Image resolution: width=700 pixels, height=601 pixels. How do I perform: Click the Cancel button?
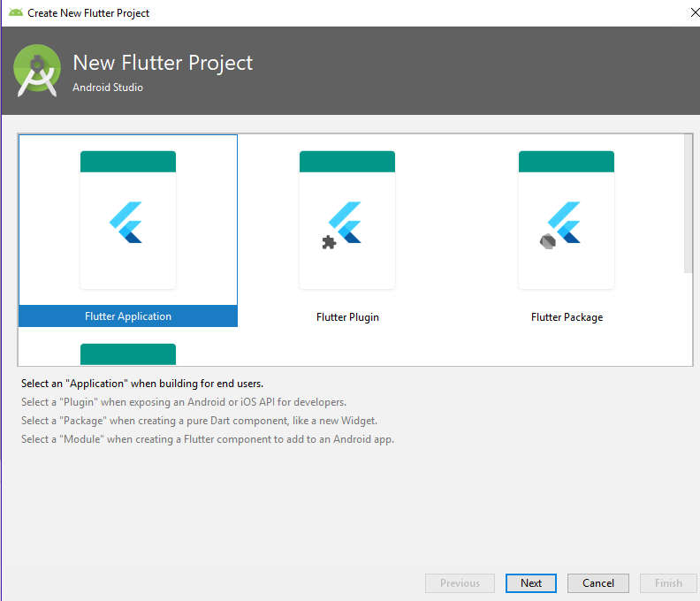[598, 583]
